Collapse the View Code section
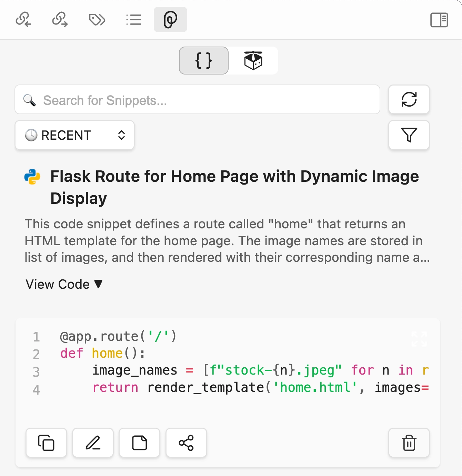The image size is (462, 476). pos(63,284)
